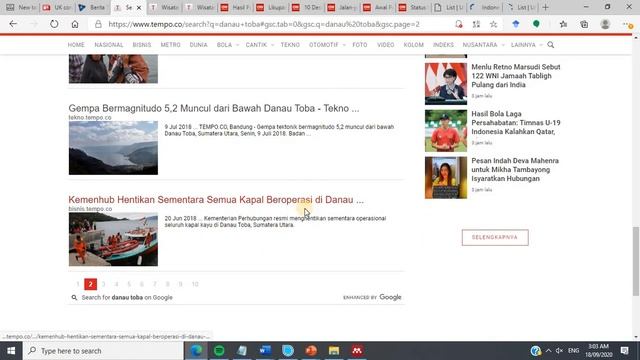Click the green circle extension icon
Viewport: 640px width, 360px height.
point(536,24)
